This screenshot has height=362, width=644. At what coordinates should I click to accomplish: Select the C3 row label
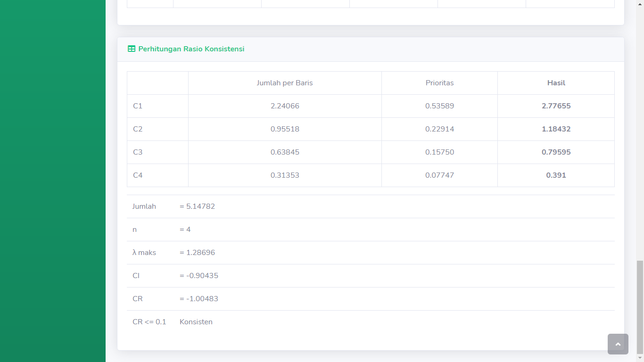tap(138, 152)
